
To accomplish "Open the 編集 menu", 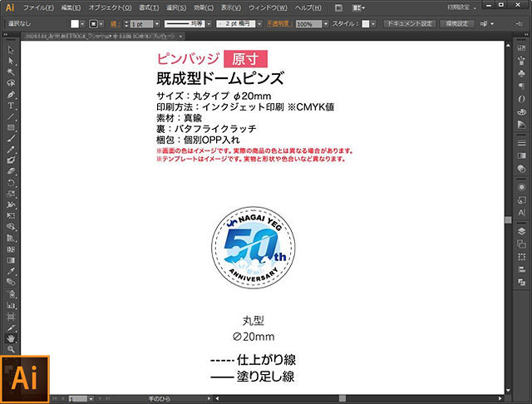I will coord(71,7).
